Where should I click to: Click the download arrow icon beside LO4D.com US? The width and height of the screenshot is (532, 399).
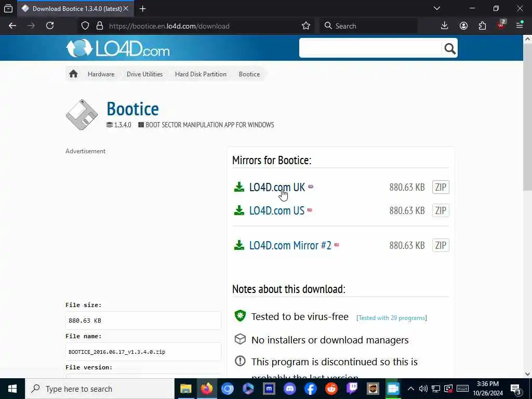coord(239,210)
